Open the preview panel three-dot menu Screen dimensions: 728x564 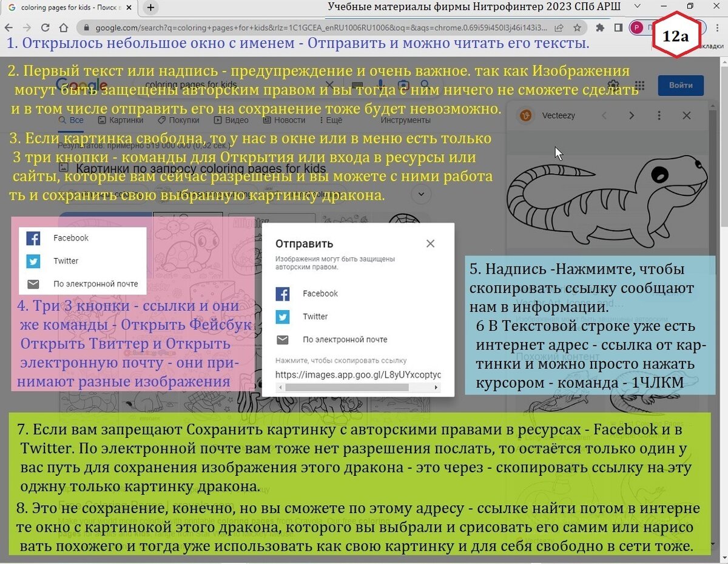coord(659,115)
